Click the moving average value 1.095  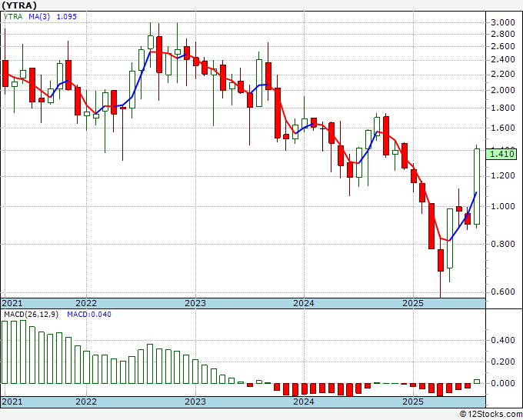[x=67, y=17]
